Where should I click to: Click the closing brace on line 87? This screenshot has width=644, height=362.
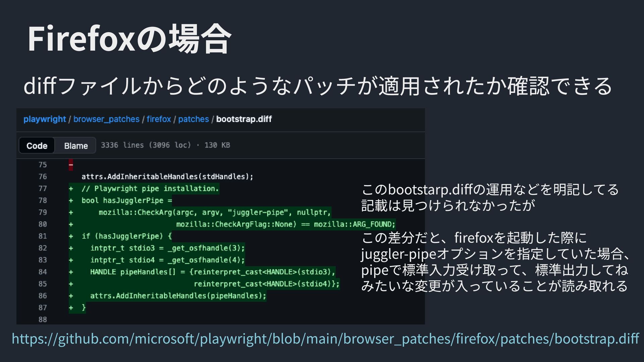[84, 308]
